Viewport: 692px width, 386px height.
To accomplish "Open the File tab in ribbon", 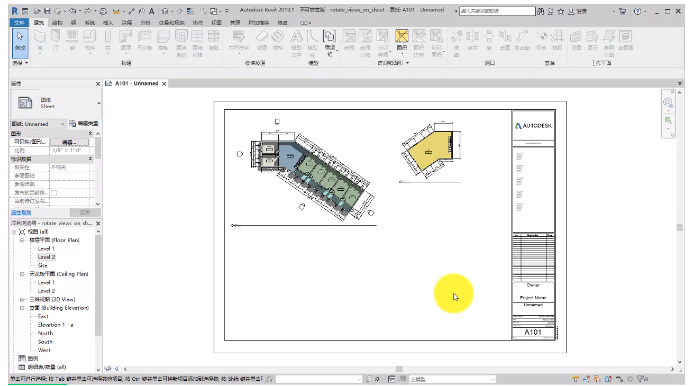I will [x=19, y=22].
